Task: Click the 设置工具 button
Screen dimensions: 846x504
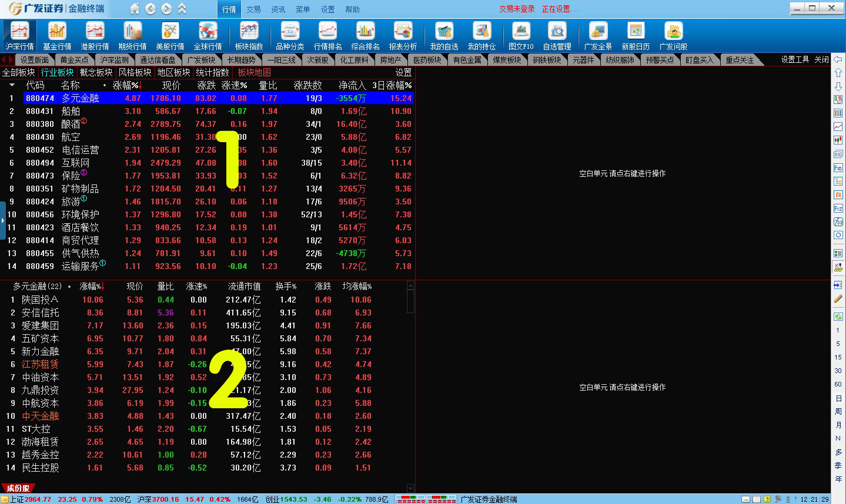Action: coord(795,59)
